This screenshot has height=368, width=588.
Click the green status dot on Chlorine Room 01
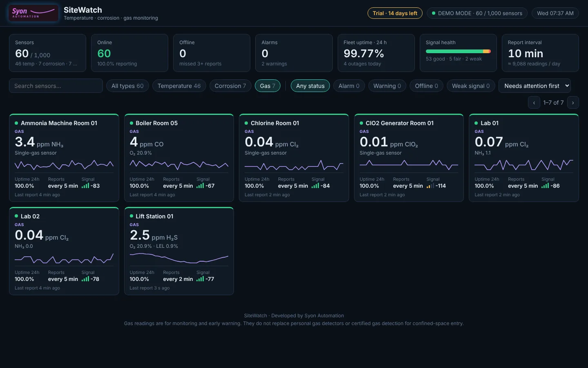click(x=246, y=123)
